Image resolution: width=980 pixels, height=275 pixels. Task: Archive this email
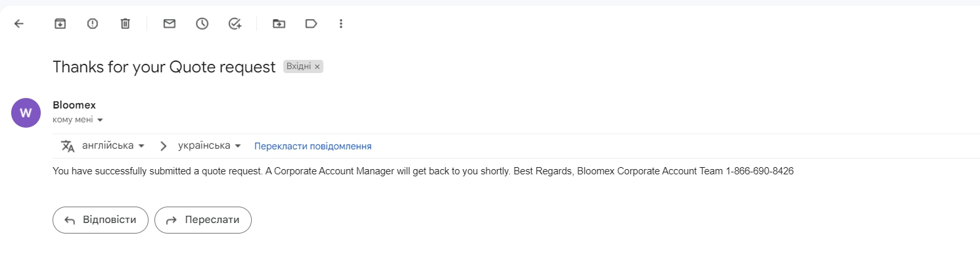click(x=60, y=24)
